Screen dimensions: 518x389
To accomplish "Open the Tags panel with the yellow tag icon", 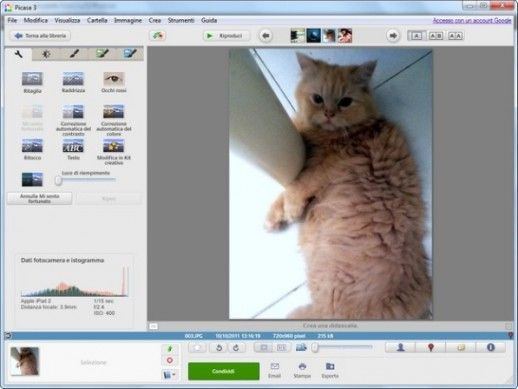I will pyautogui.click(x=461, y=347).
